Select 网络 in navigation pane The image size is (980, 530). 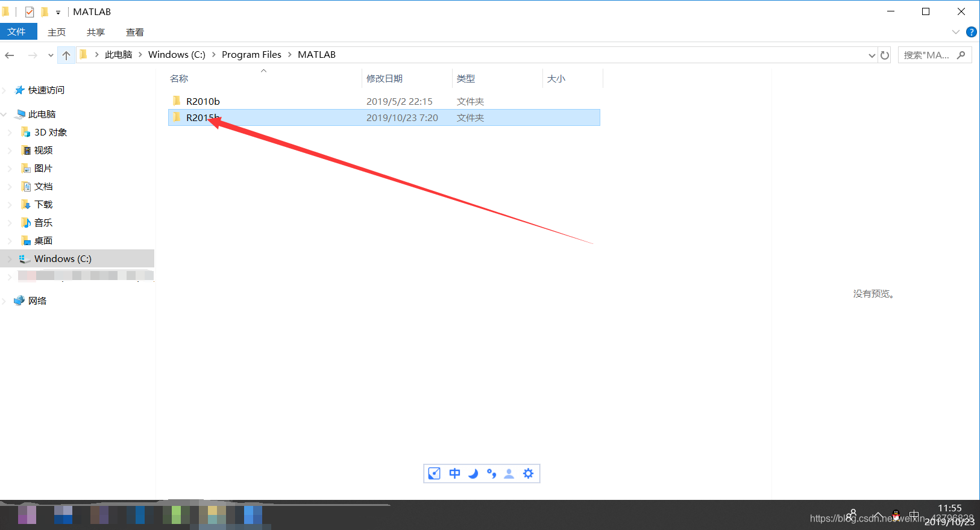click(37, 301)
